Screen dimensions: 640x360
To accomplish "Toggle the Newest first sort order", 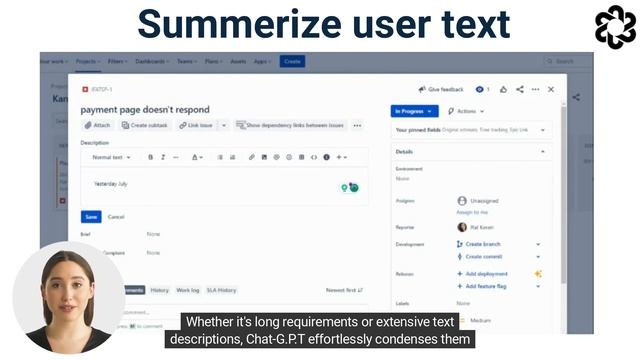I will click(x=344, y=290).
